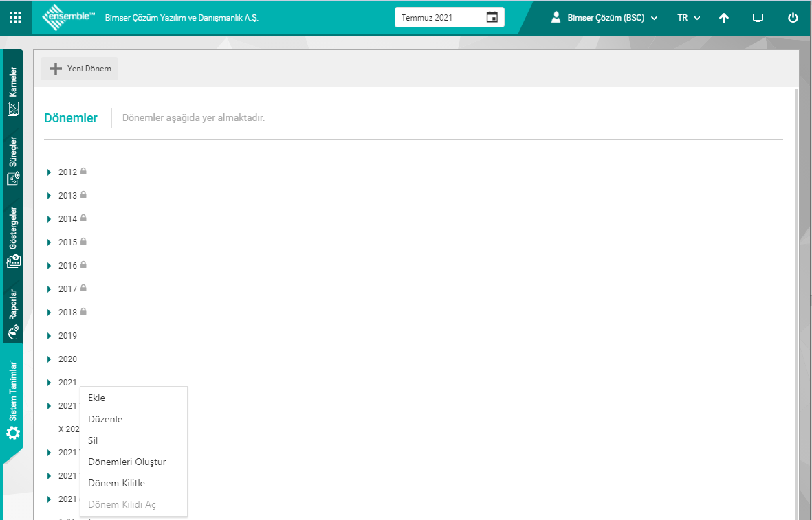Choose Dönemleri Oluştur from the context menu
Image resolution: width=812 pixels, height=520 pixels.
coord(133,462)
